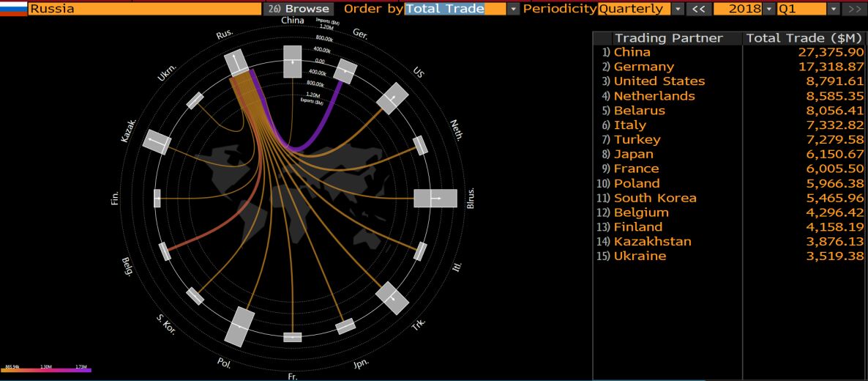The image size is (868, 381).
Task: Select Kazakhstan in Trading Partner table
Action: tap(652, 241)
